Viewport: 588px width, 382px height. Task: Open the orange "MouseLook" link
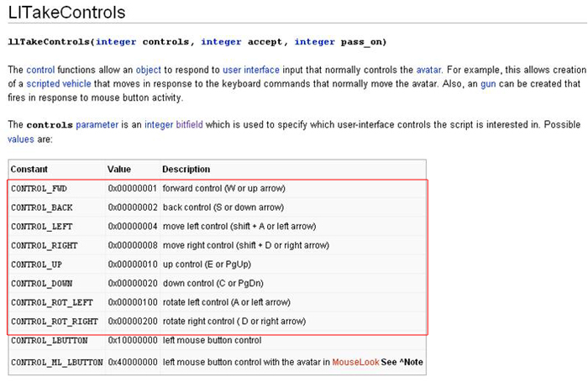point(355,362)
